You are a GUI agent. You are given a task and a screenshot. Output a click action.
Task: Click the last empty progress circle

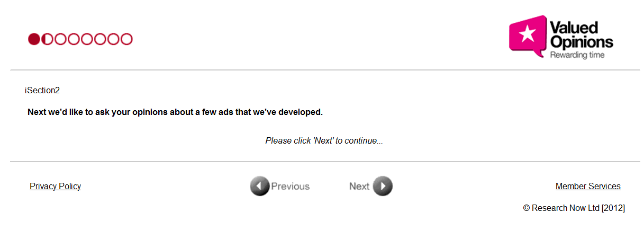pos(126,39)
